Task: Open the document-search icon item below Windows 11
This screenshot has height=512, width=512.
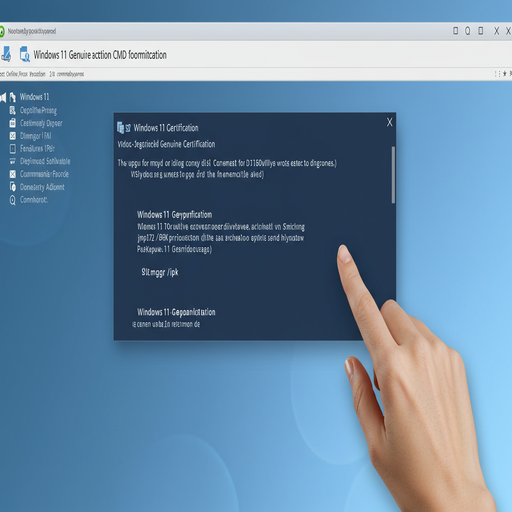Action: tap(33, 110)
